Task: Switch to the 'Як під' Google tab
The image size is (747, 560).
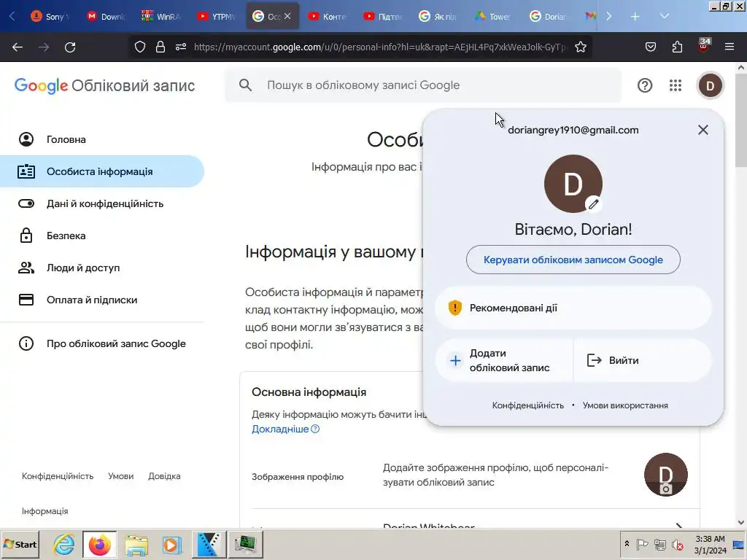Action: tap(438, 17)
